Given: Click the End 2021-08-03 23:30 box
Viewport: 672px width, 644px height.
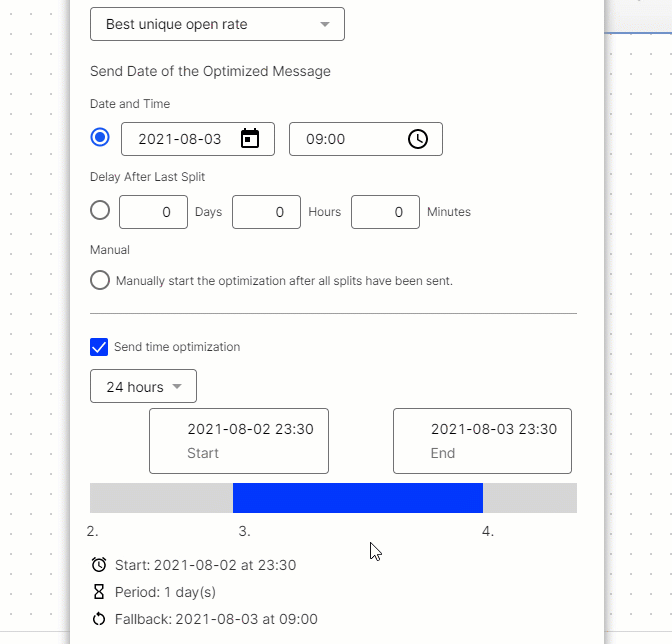Looking at the screenshot, I should click(x=482, y=440).
